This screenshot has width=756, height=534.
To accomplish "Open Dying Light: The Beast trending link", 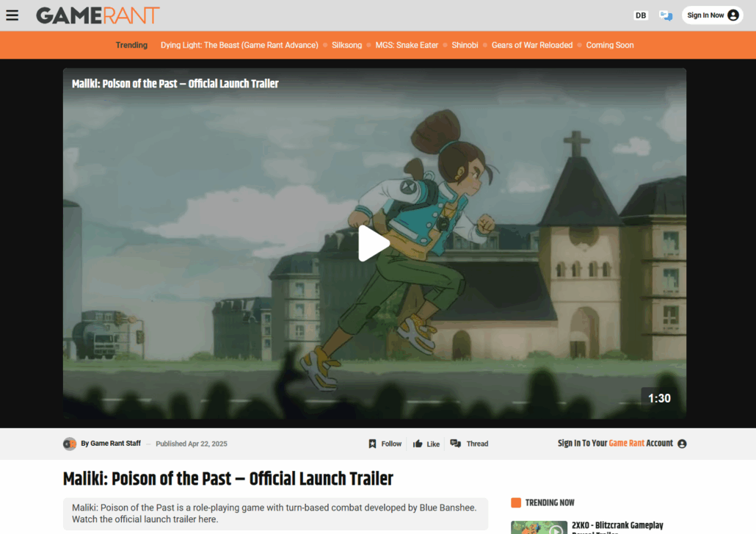I will [239, 45].
